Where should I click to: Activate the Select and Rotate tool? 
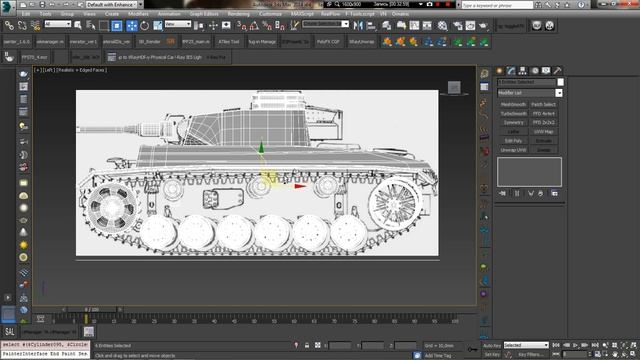tap(144, 26)
